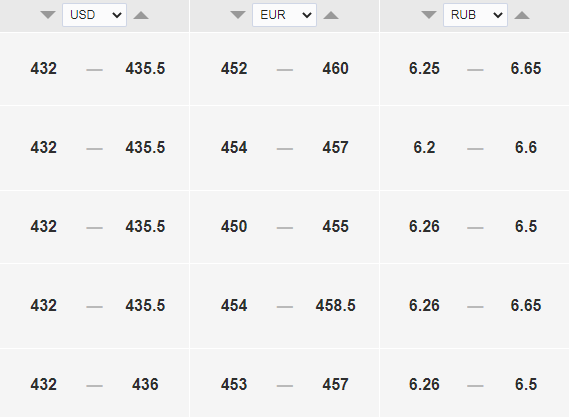Sort USD column ascending with up arrow
Viewport: 569px width, 417px height.
tap(141, 15)
